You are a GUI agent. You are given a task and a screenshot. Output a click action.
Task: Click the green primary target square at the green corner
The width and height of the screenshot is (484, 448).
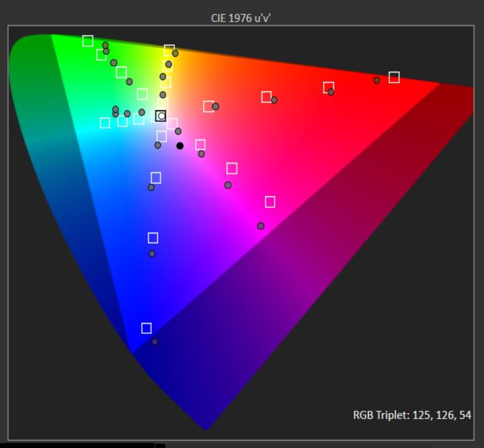click(88, 41)
